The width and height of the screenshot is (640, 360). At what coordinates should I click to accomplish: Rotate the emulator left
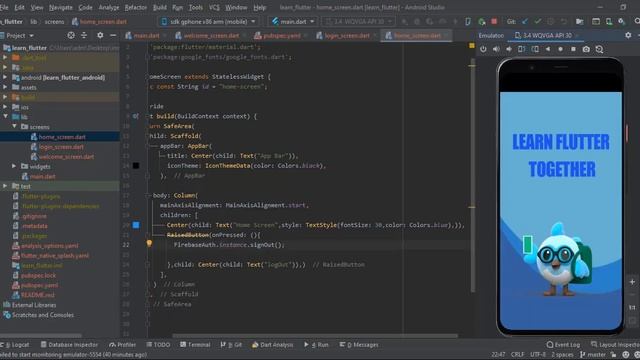pos(522,49)
